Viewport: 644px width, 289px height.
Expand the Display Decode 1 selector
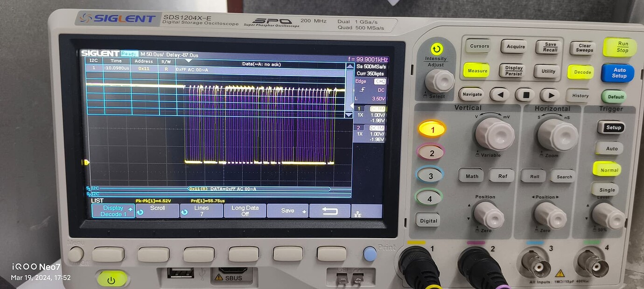coord(113,210)
